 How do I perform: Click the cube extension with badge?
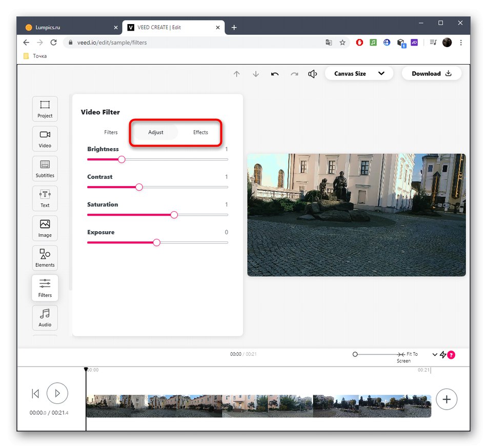click(x=401, y=43)
